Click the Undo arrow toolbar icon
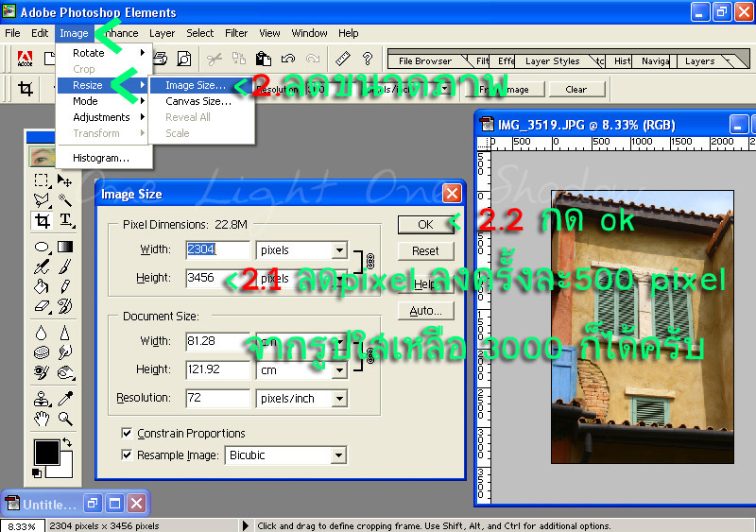Image resolution: width=756 pixels, height=532 pixels. click(288, 59)
